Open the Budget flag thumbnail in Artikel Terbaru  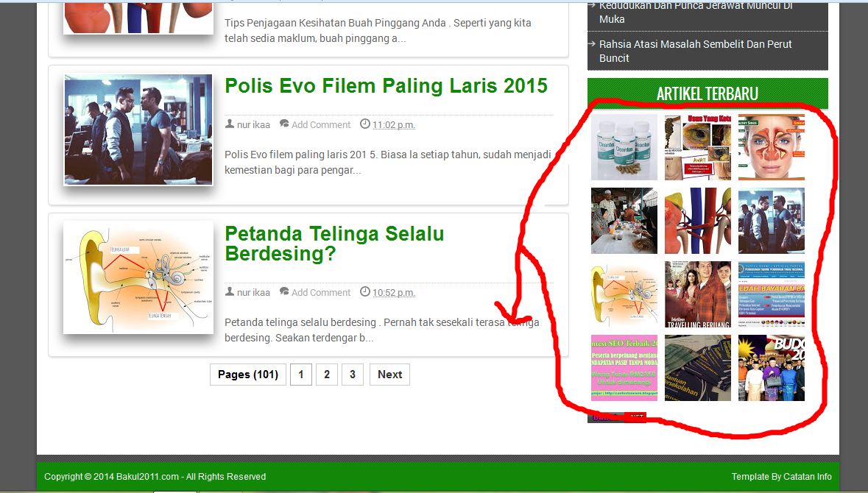(771, 368)
